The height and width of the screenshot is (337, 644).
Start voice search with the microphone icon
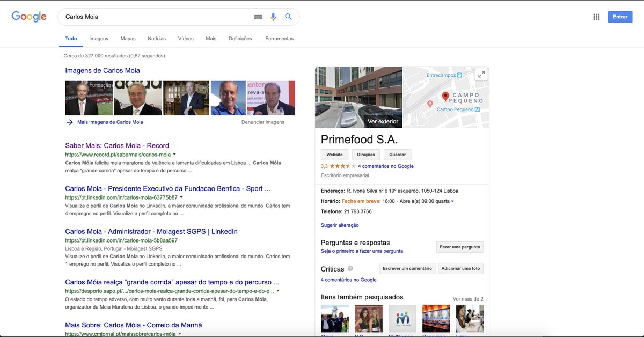(x=273, y=17)
